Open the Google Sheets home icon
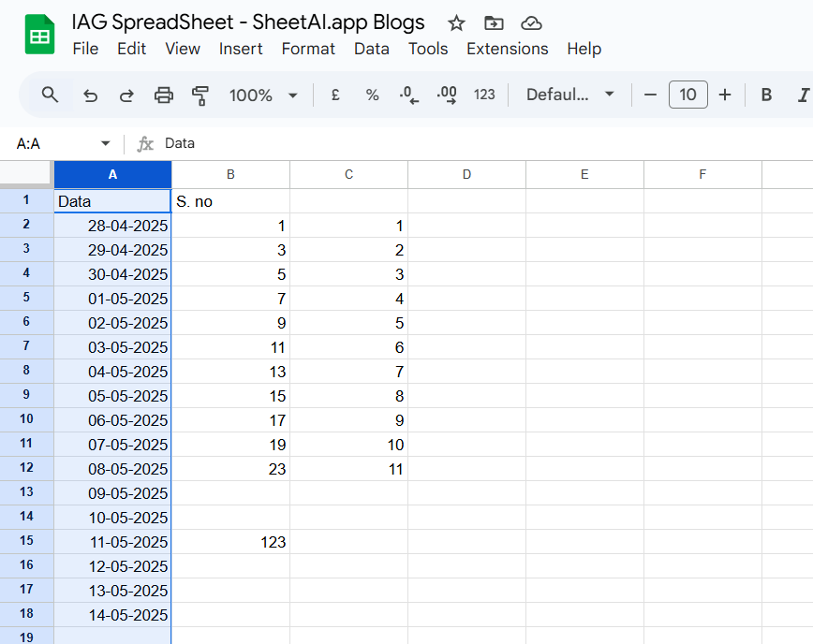The image size is (813, 644). coord(40,35)
